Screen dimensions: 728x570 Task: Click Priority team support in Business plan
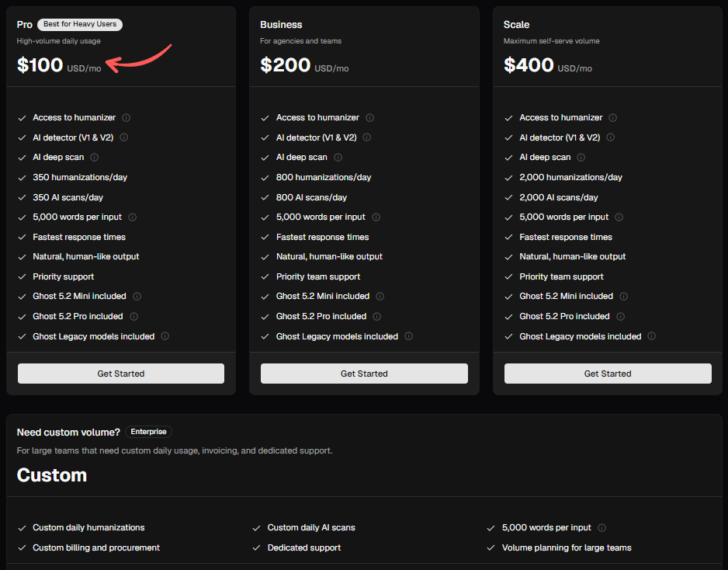(318, 277)
